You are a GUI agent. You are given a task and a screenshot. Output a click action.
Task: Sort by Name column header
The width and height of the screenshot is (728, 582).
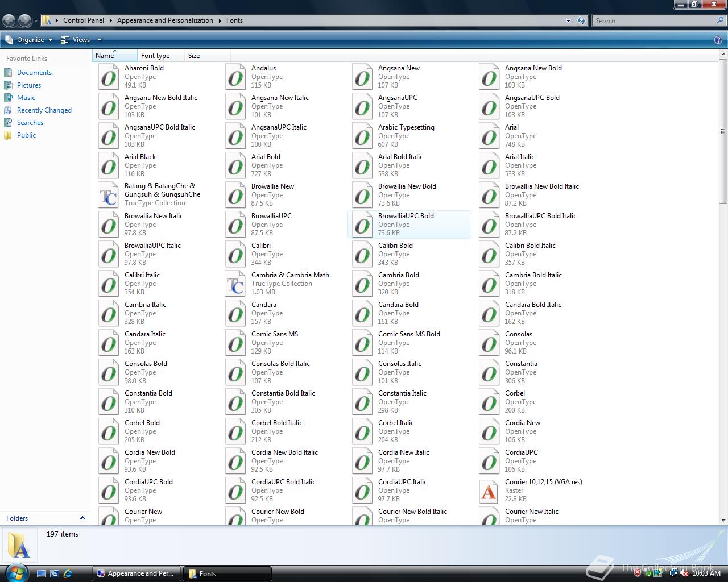pos(115,56)
